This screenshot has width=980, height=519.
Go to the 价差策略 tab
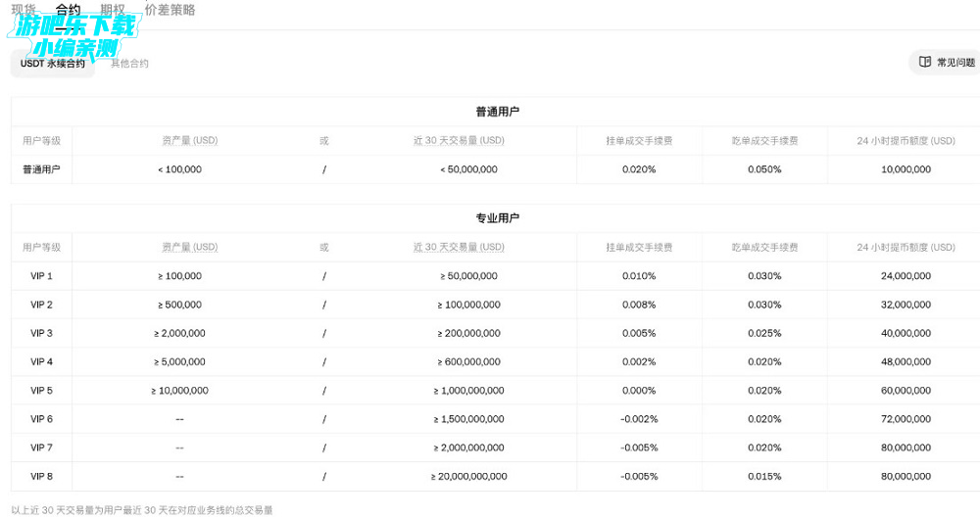pyautogui.click(x=170, y=10)
